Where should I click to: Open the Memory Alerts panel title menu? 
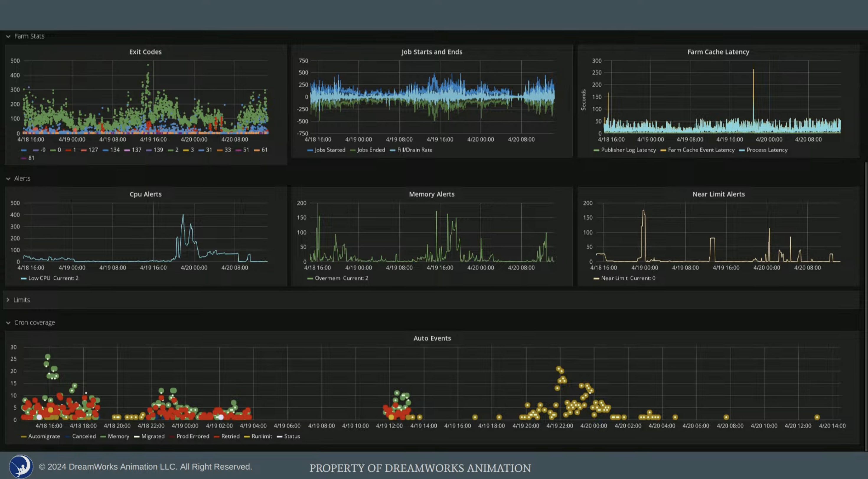click(432, 194)
